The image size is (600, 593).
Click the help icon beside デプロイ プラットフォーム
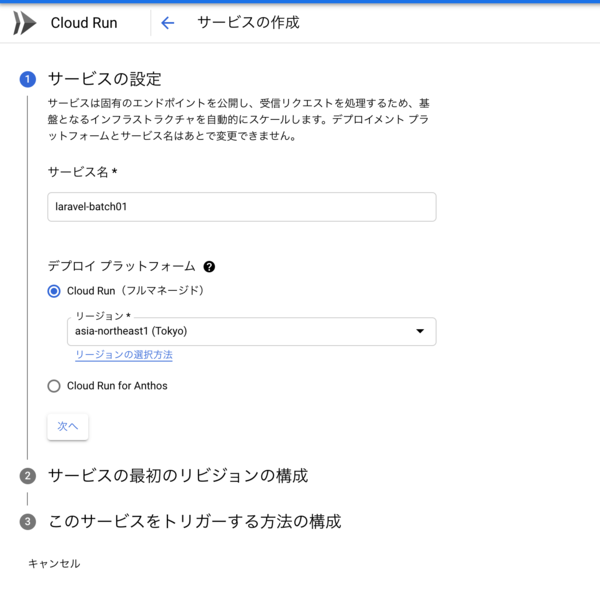click(x=209, y=267)
